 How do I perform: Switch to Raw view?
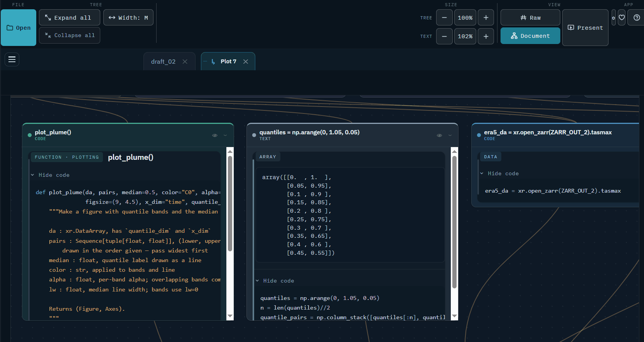[530, 18]
